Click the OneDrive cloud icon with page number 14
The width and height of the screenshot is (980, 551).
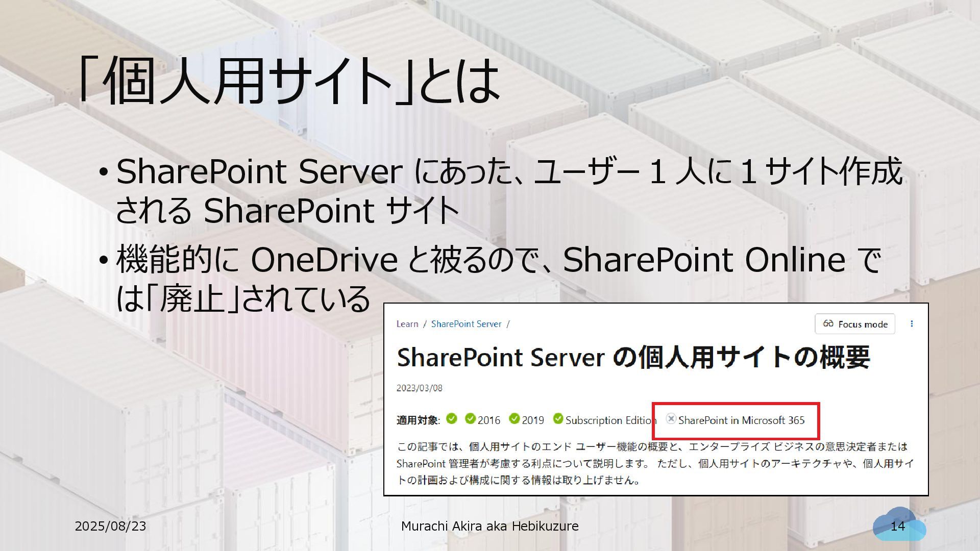[899, 524]
